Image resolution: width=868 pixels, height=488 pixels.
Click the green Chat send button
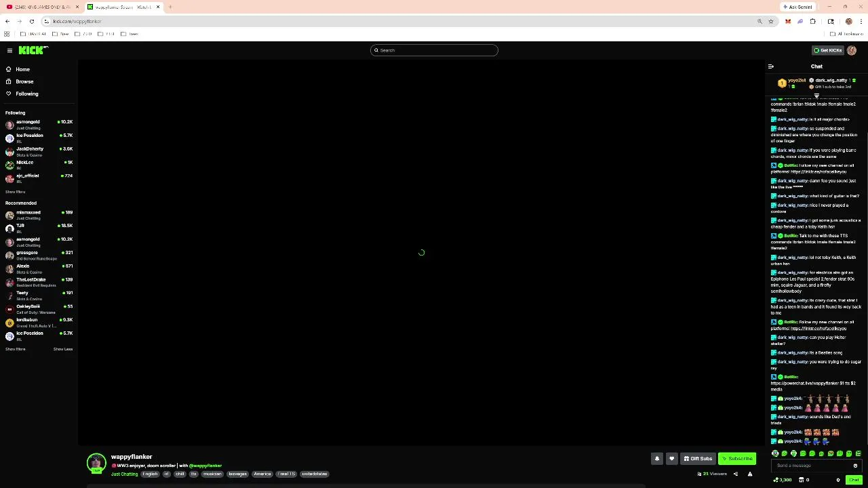854,480
